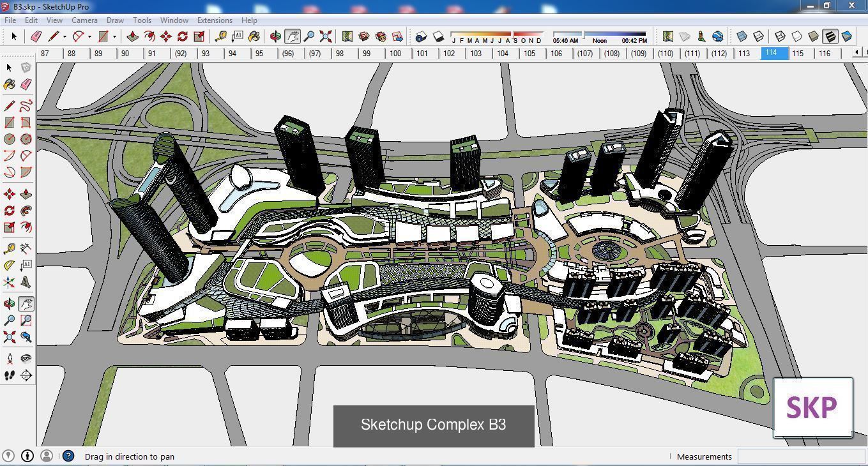Choose the Push/Pull tool in the top toolbar
This screenshot has height=466, width=868.
pyautogui.click(x=133, y=36)
